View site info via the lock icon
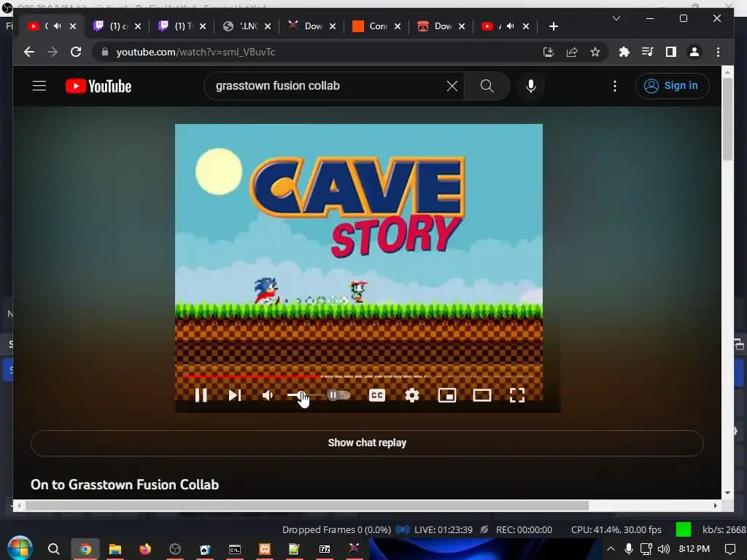This screenshot has height=560, width=747. click(105, 52)
